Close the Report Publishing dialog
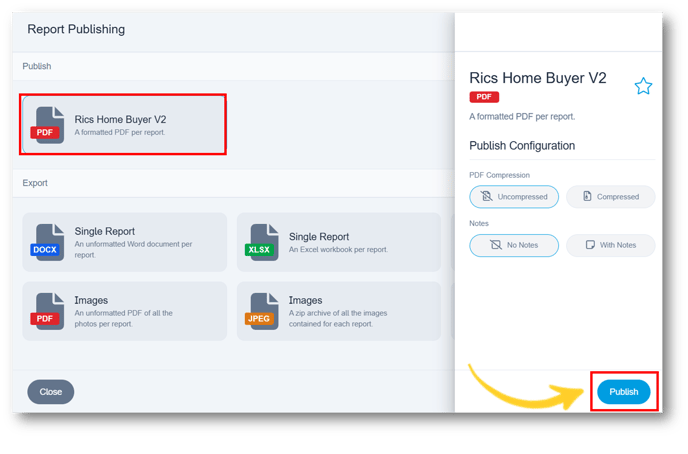 coord(50,392)
